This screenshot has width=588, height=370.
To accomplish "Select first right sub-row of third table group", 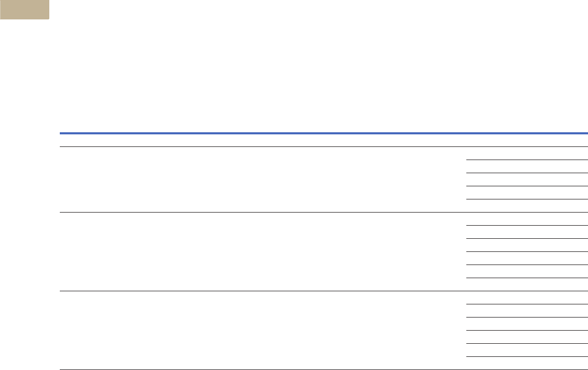I will 527,298.
